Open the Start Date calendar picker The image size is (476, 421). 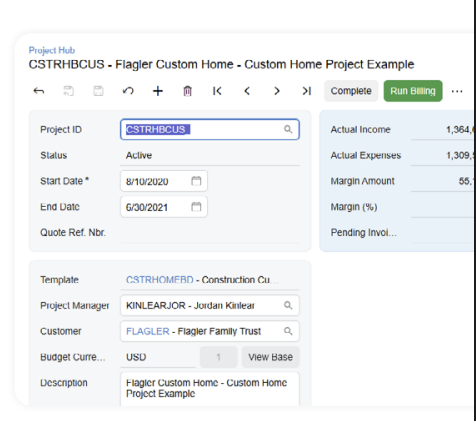pyautogui.click(x=196, y=181)
